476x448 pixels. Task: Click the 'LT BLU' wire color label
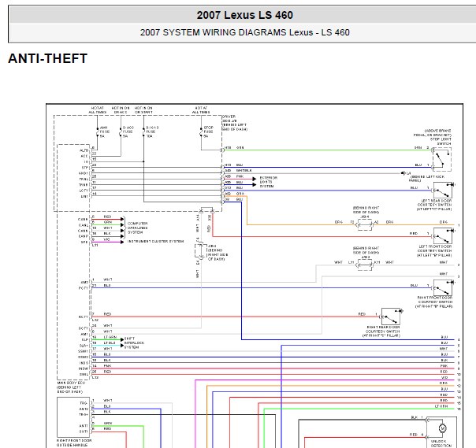click(x=110, y=342)
